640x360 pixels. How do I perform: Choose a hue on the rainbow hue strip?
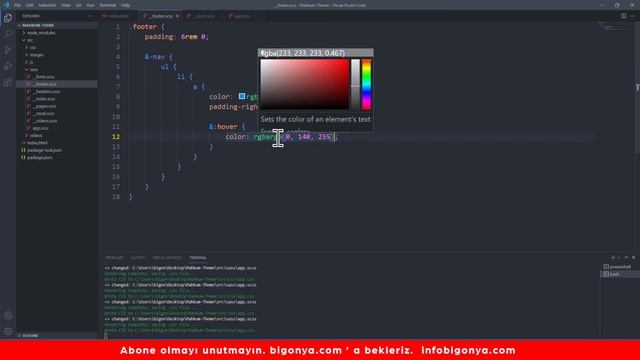point(367,84)
